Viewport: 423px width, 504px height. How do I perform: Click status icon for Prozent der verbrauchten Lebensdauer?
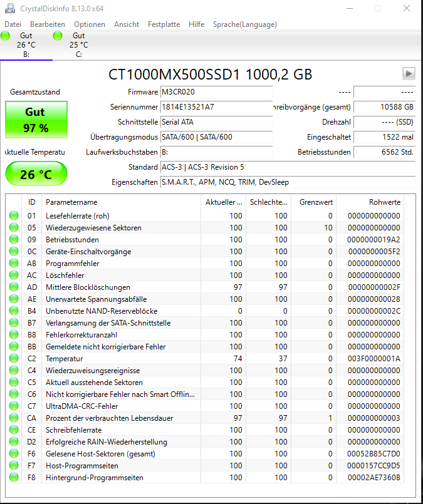14,418
